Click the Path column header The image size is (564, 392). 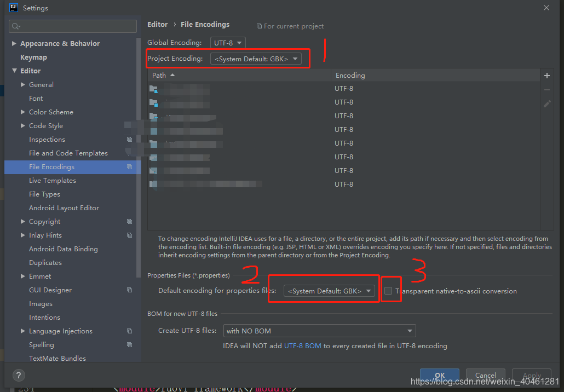239,75
